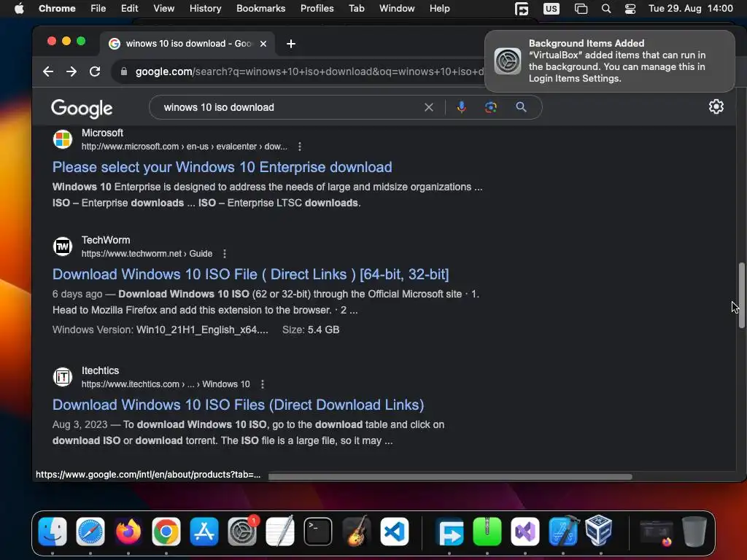
Task: Open the Window menu
Action: pyautogui.click(x=397, y=9)
